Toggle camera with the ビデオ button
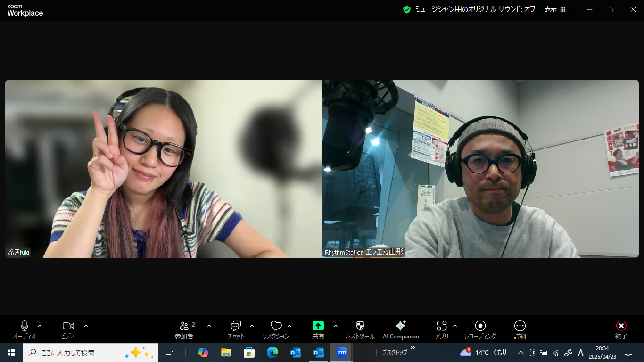Screen dimensions: 644x362 coord(68,329)
